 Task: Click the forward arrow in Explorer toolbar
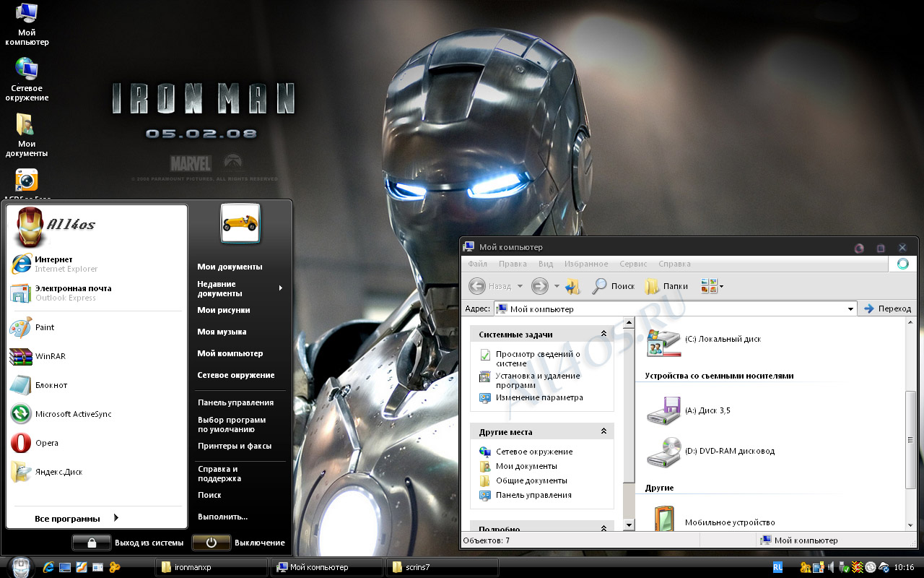[x=539, y=286]
